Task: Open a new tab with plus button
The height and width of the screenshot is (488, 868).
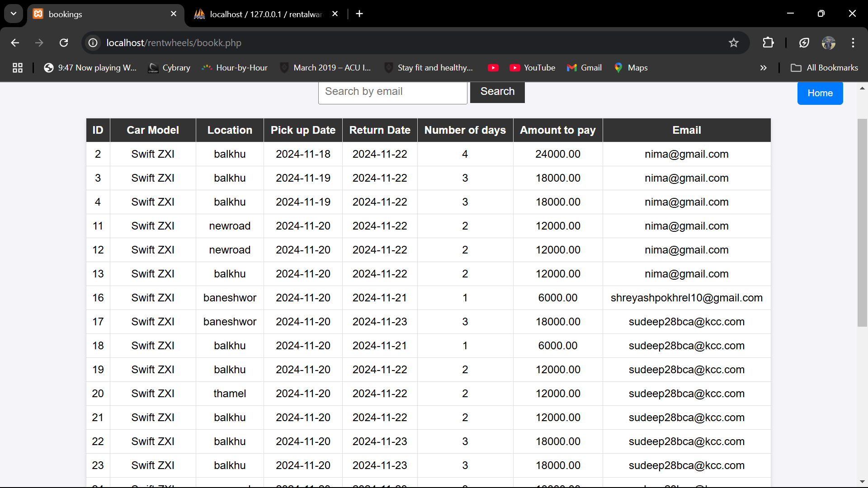Action: tap(359, 14)
